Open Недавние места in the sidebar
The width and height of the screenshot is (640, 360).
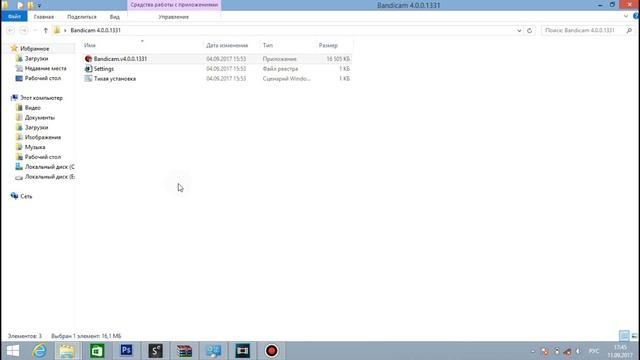(x=45, y=68)
